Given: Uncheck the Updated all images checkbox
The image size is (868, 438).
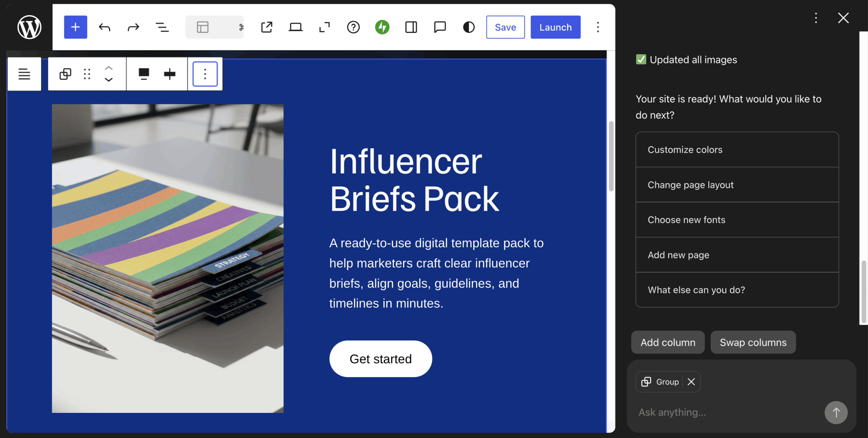Looking at the screenshot, I should pos(640,59).
